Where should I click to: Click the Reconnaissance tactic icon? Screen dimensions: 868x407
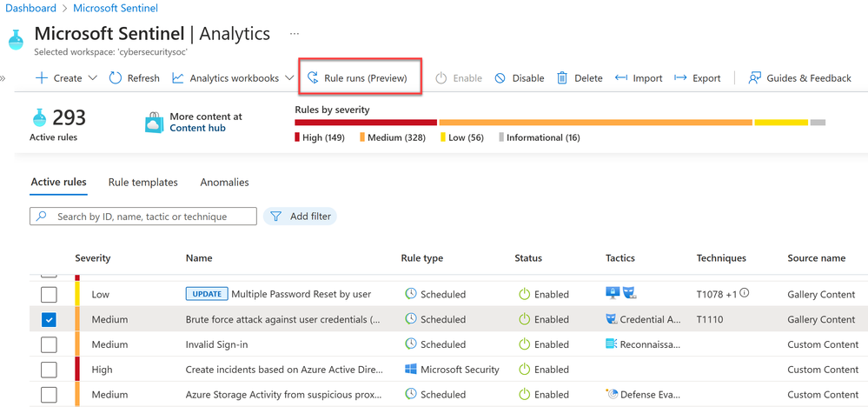pos(611,344)
